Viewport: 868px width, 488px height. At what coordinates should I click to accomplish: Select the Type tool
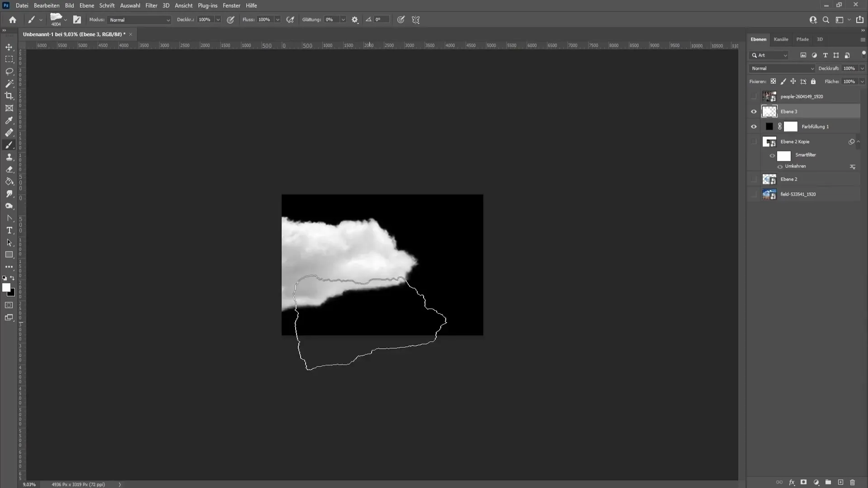coord(9,230)
